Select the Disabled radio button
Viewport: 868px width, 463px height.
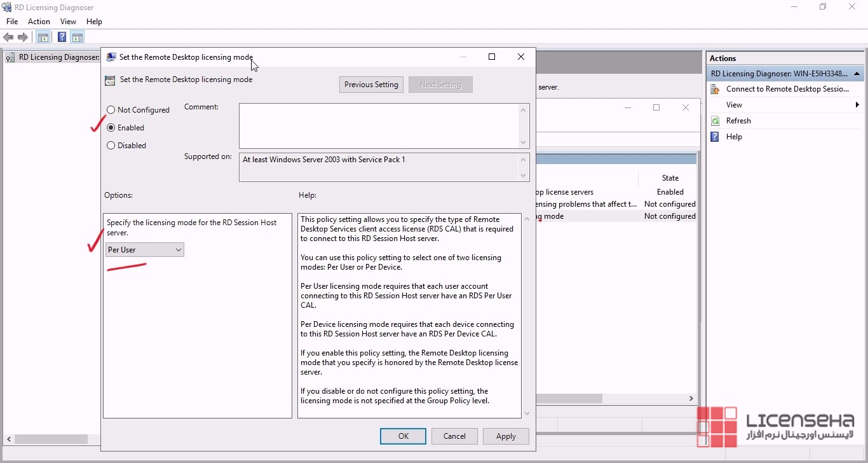click(x=111, y=146)
